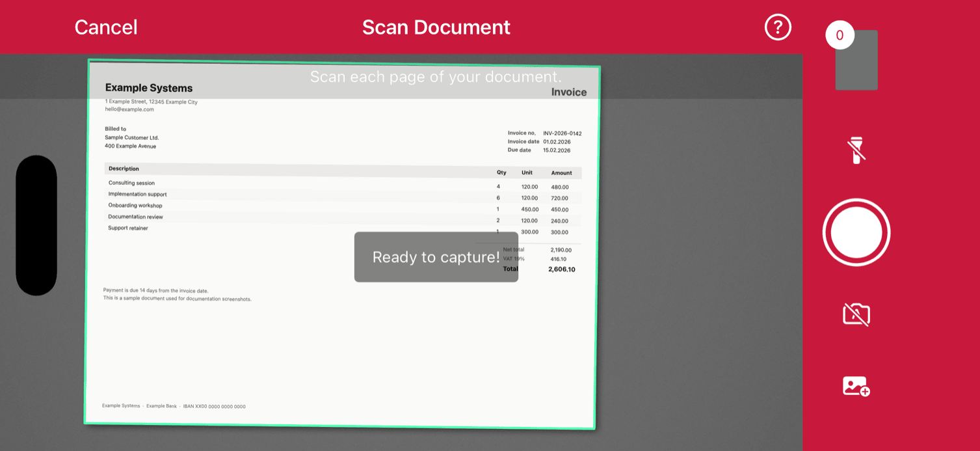980x451 pixels.
Task: Toggle auto-capture camera slash icon
Action: 856,314
